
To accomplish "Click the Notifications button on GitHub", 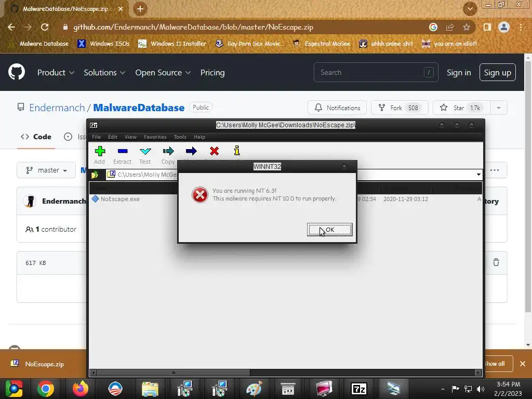I will (337, 108).
